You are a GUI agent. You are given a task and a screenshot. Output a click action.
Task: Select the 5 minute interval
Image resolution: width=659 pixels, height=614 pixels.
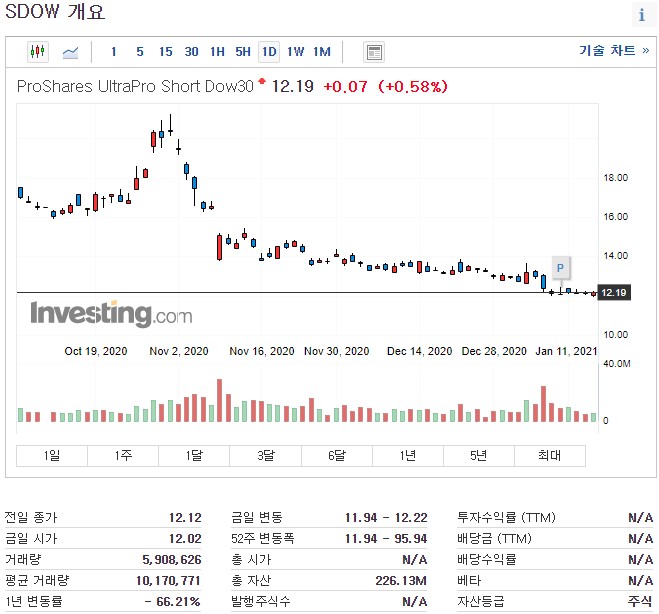(140, 52)
